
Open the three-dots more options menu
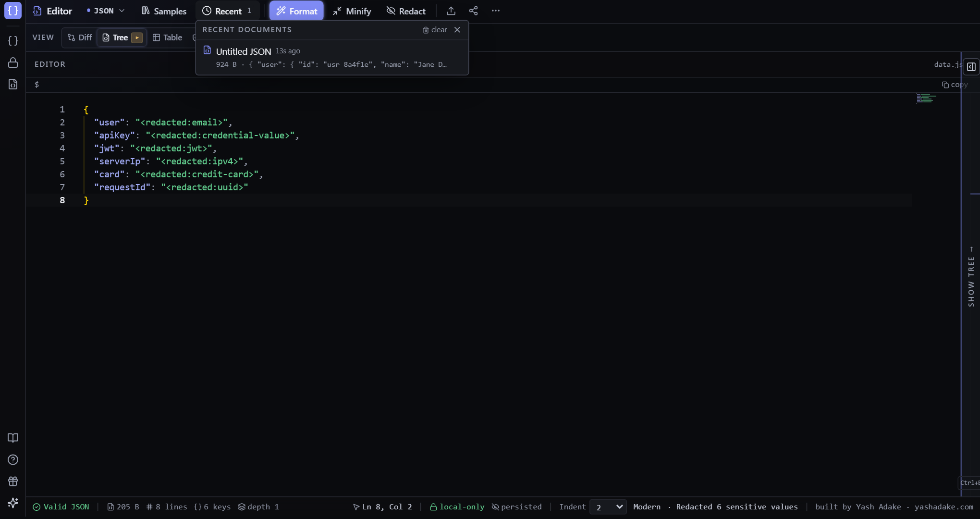point(496,11)
